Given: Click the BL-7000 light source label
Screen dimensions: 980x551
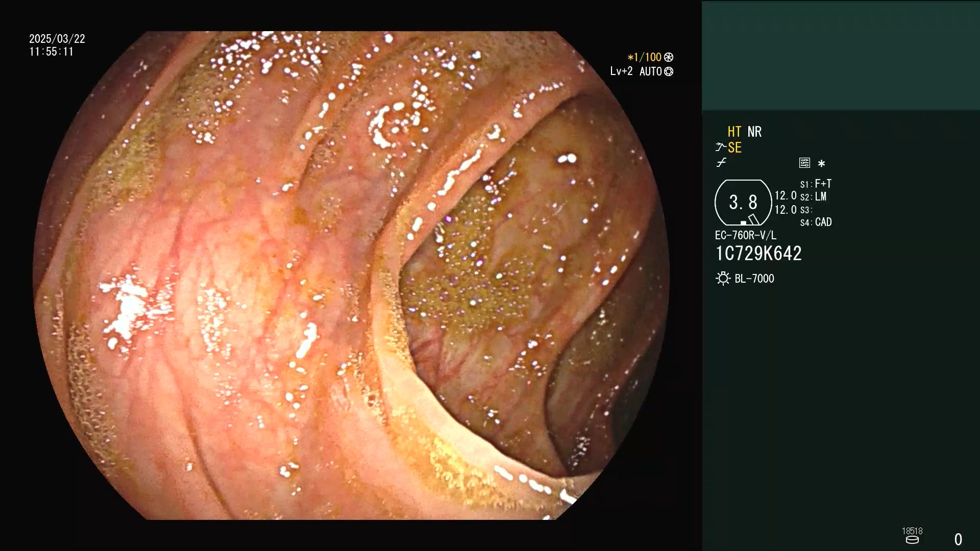Looking at the screenshot, I should click(x=754, y=279).
